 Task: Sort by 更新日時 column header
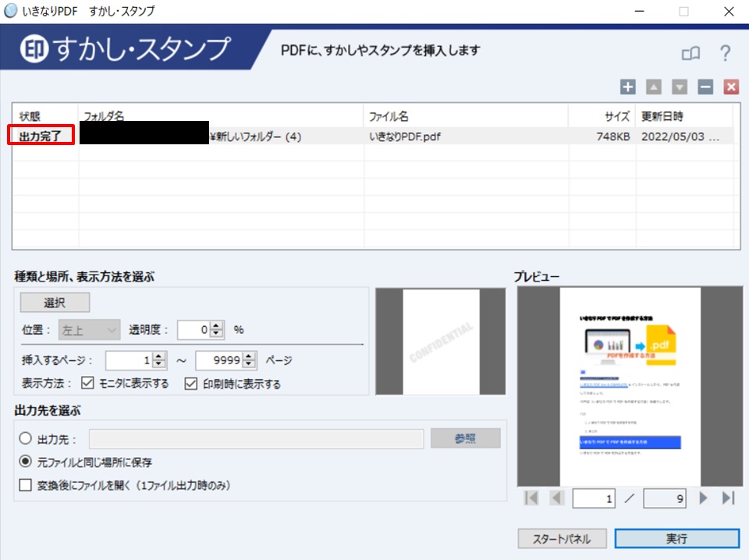tap(684, 116)
